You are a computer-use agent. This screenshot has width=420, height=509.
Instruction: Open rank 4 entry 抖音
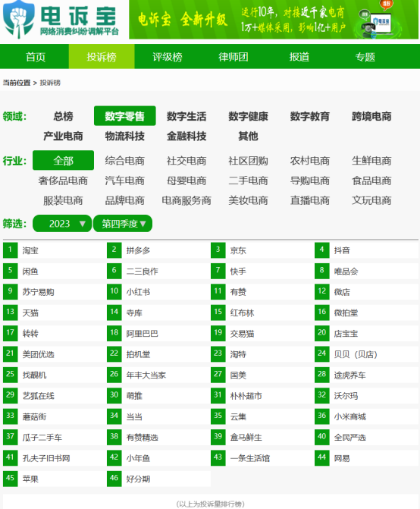coord(366,250)
